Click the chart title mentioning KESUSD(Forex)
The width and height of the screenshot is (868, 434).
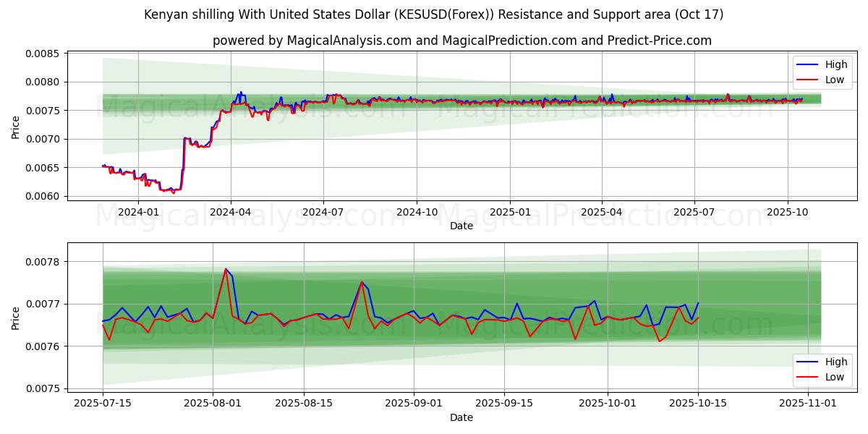433,14
